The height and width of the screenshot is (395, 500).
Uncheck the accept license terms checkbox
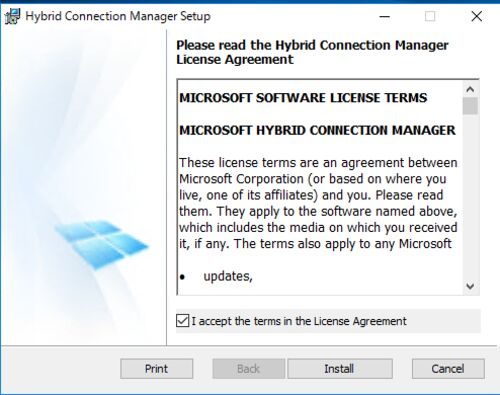coord(182,321)
